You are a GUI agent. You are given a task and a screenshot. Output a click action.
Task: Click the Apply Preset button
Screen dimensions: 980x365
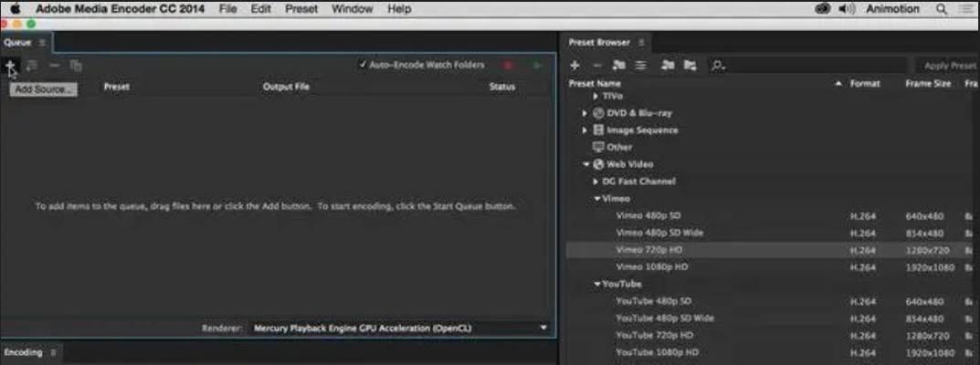pos(948,66)
